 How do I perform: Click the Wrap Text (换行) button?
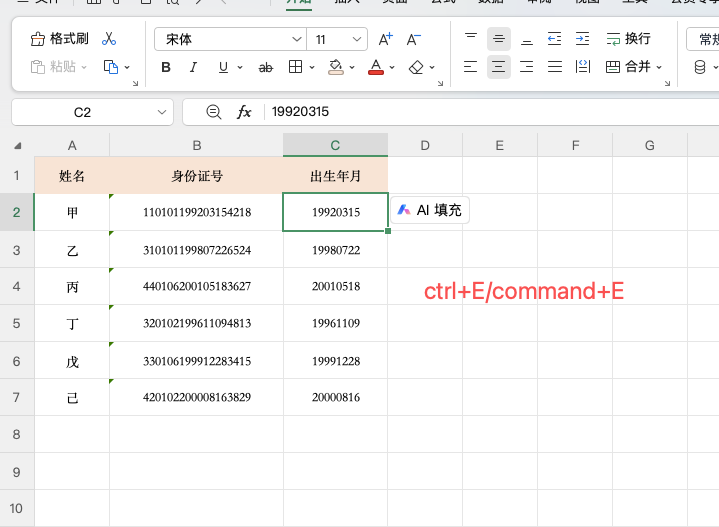(x=628, y=39)
